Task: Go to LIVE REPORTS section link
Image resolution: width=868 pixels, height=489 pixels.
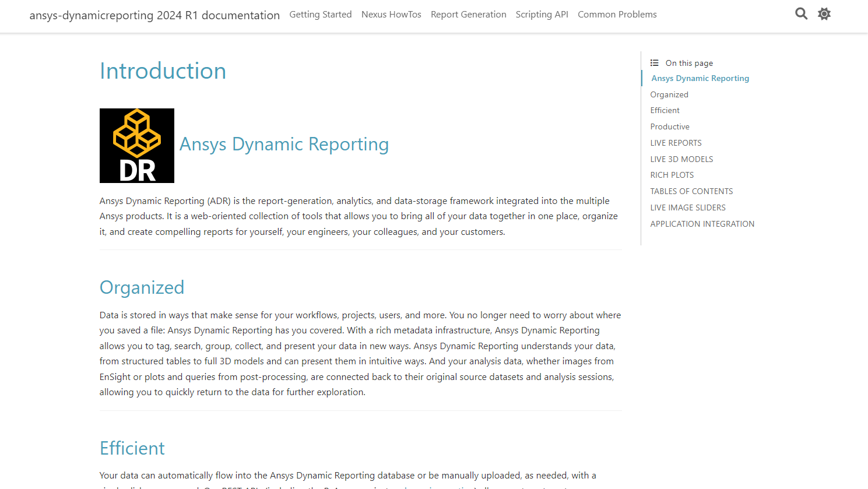Action: point(676,143)
